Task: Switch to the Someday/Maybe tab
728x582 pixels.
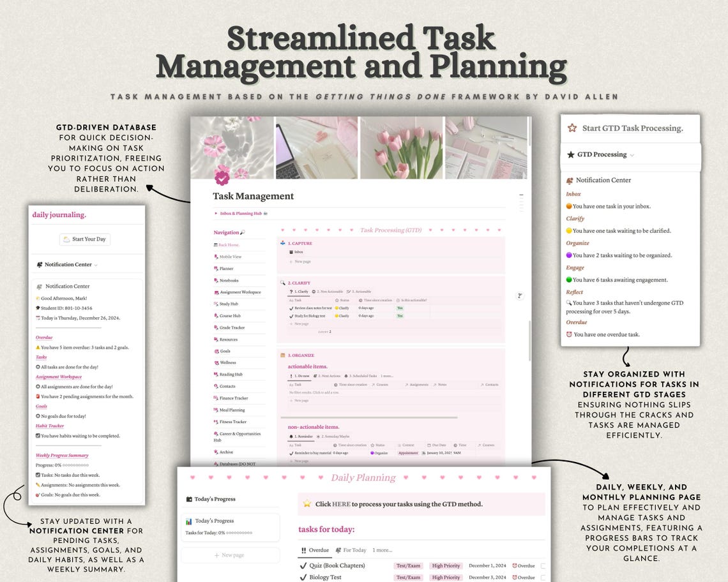Action: pyautogui.click(x=333, y=436)
